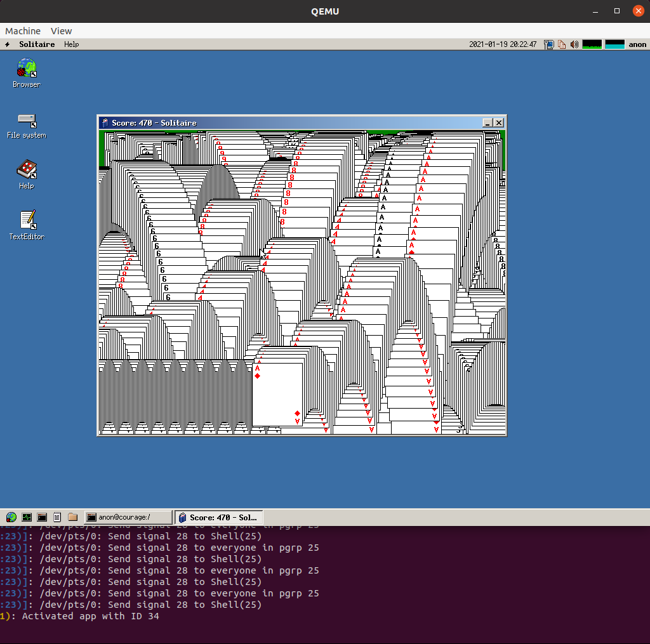The image size is (650, 644).
Task: Mute audio via the speaker tray icon
Action: pos(574,44)
